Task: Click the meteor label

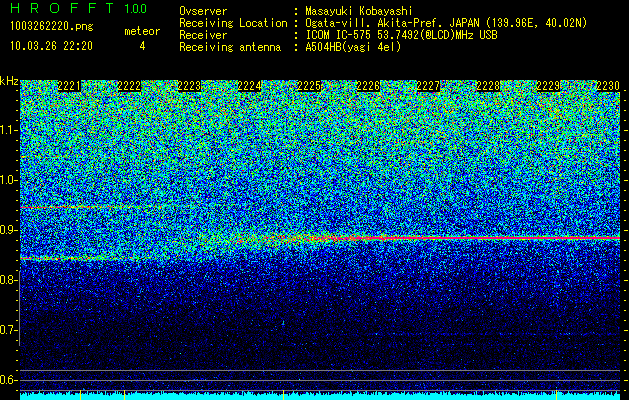Action: (x=142, y=31)
